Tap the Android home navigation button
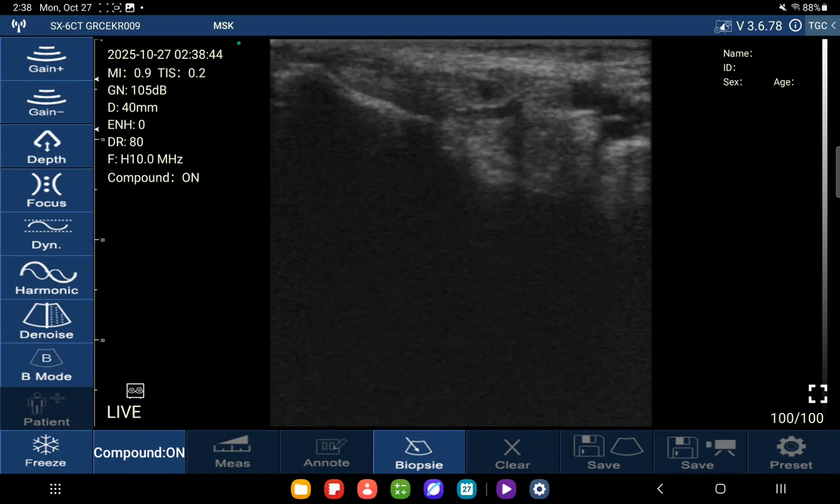840x504 pixels. click(720, 489)
